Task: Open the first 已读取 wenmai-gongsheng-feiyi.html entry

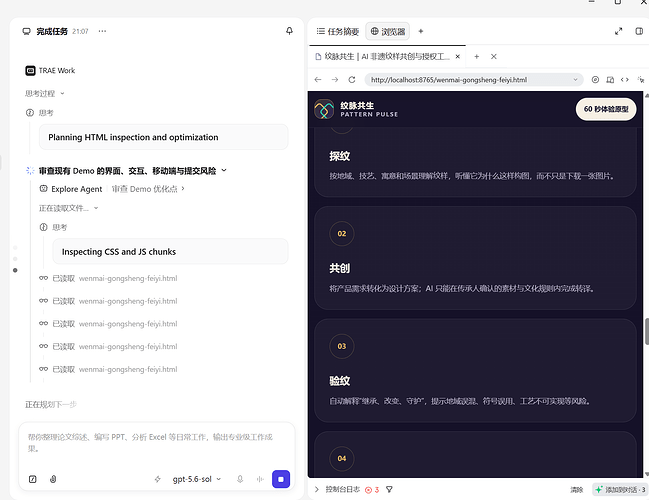Action: tap(108, 278)
